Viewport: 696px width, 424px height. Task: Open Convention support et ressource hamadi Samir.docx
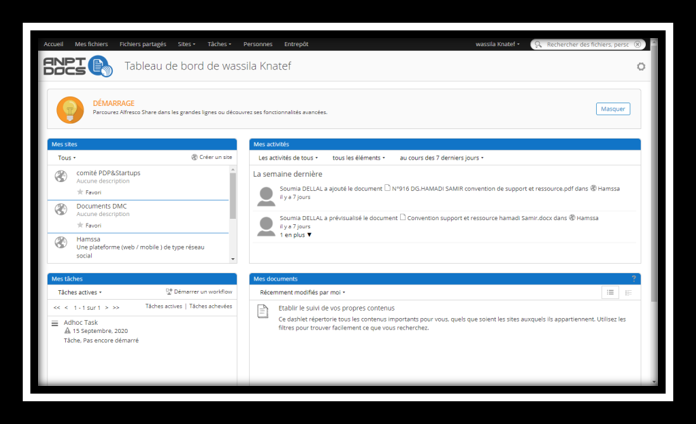coord(480,218)
